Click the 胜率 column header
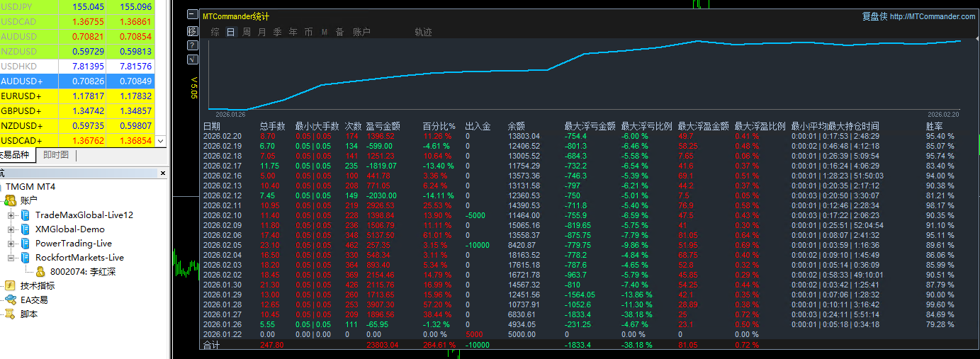Viewport: 980px width, 359px height. pyautogui.click(x=935, y=127)
